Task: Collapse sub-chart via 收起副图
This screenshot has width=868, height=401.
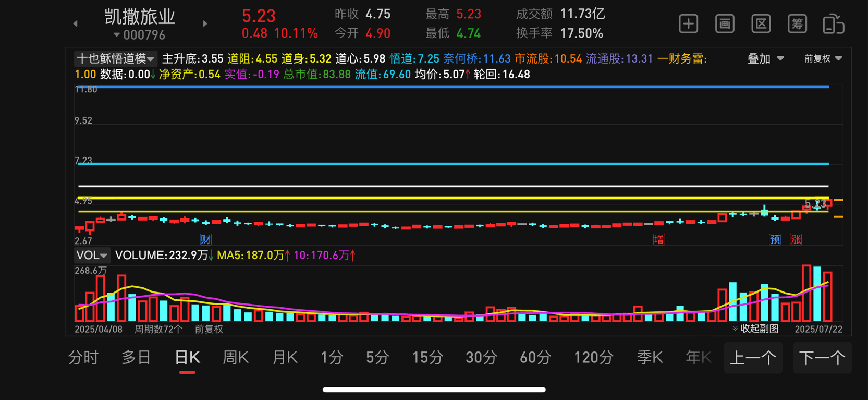Action: [755, 329]
